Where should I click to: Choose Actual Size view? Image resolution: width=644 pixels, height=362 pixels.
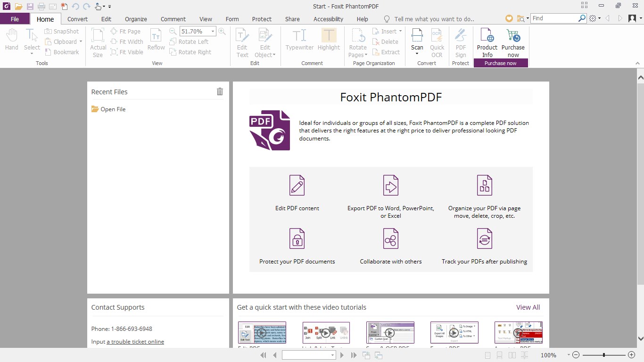(x=98, y=43)
